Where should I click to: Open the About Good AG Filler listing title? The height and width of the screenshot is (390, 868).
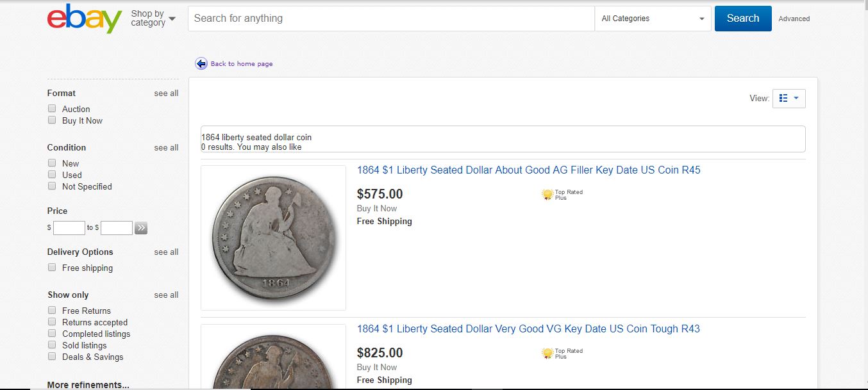coord(528,170)
